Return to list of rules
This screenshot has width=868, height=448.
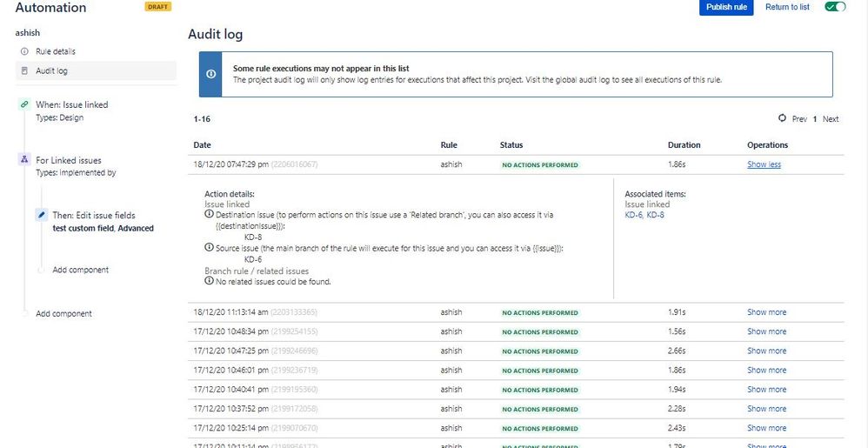click(x=787, y=7)
